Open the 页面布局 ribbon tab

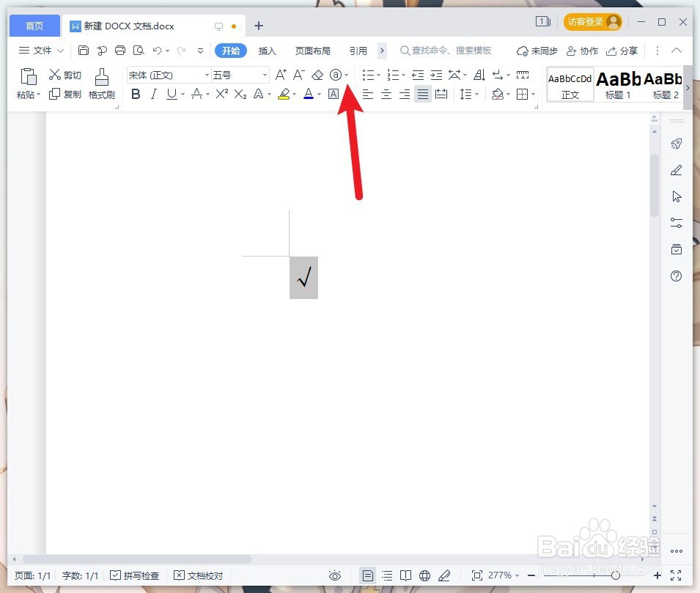[313, 51]
